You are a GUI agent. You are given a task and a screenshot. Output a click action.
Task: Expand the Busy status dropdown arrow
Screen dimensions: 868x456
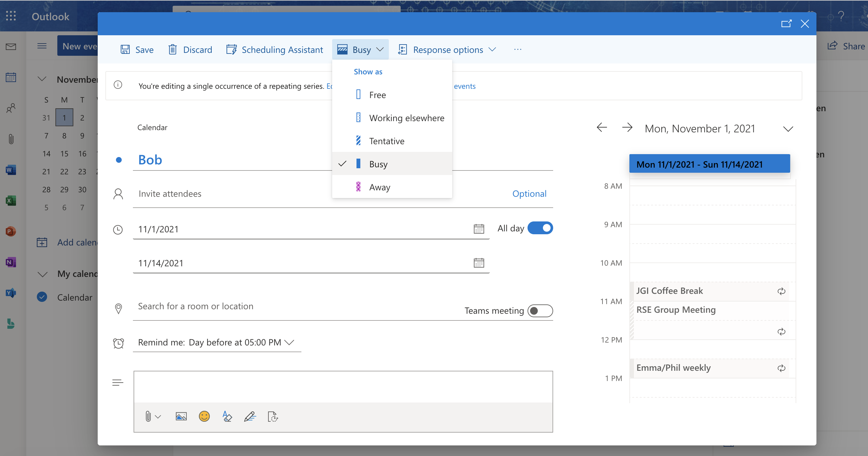point(380,49)
